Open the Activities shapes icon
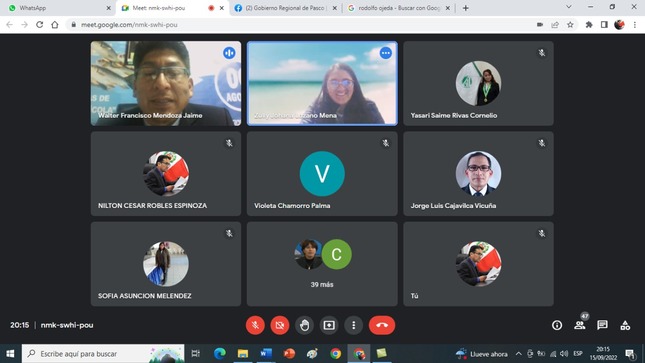The width and height of the screenshot is (645, 363). (625, 325)
